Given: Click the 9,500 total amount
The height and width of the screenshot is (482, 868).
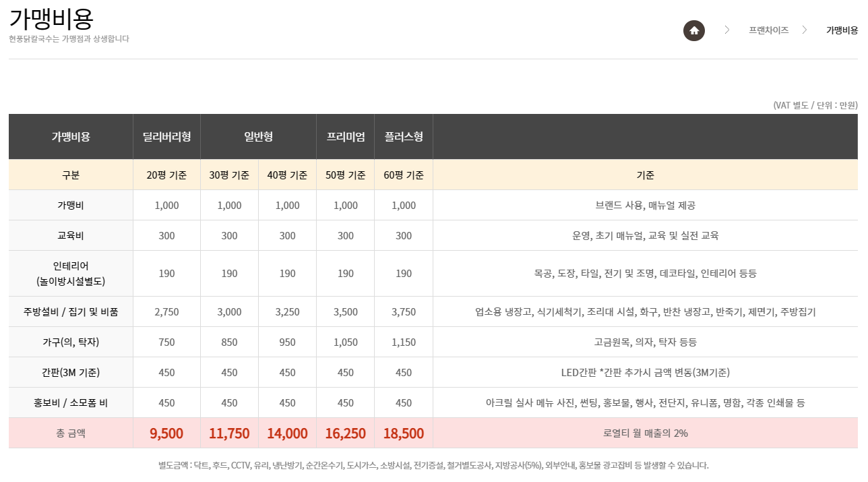Looking at the screenshot, I should click(166, 433).
